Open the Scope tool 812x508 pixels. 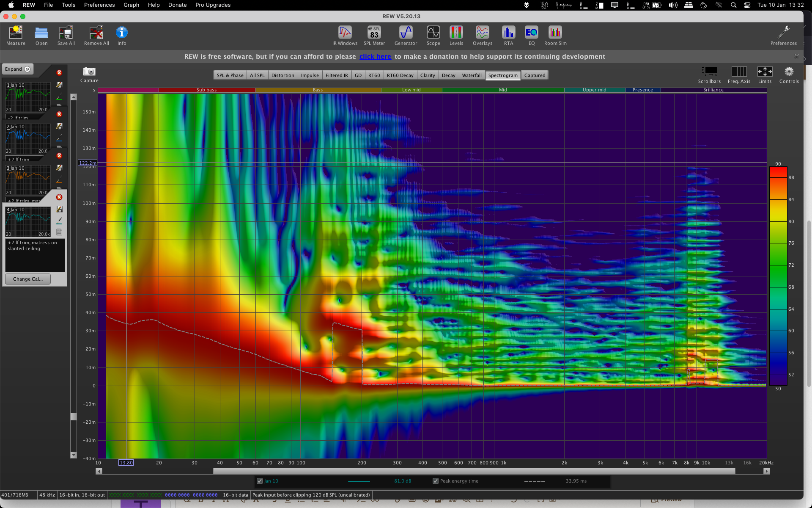[433, 36]
